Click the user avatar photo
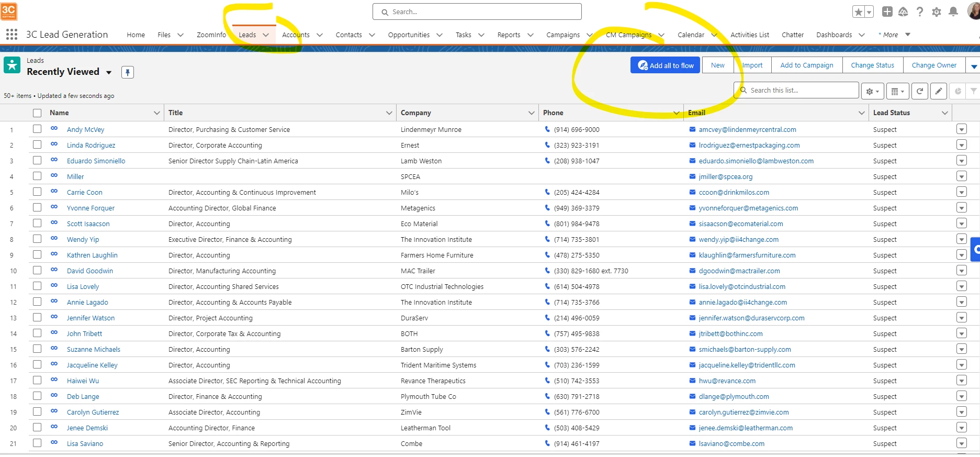Viewport: 980px width, 457px height. pos(974,11)
